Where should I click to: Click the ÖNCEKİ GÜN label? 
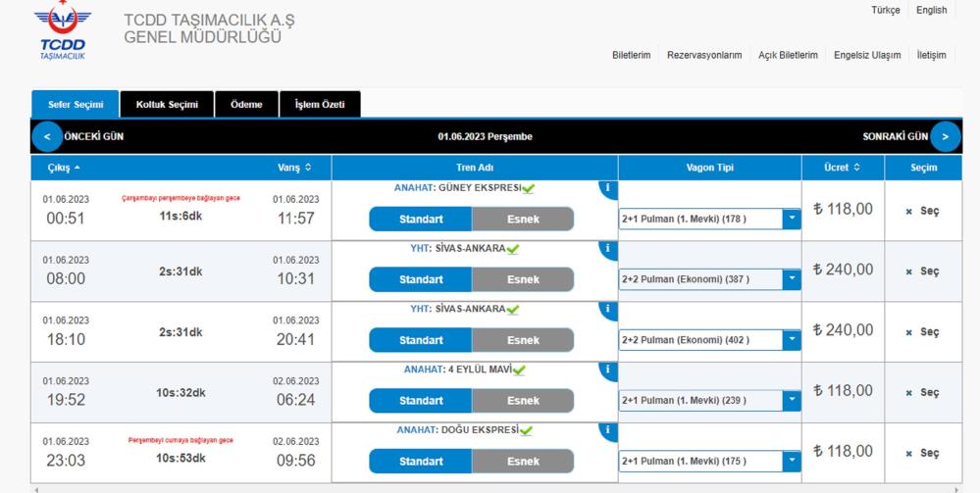point(94,136)
